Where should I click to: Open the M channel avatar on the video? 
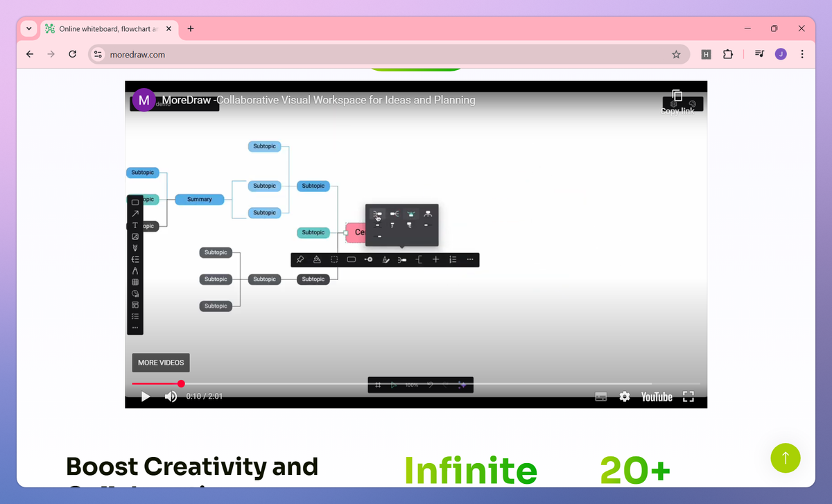tap(144, 100)
